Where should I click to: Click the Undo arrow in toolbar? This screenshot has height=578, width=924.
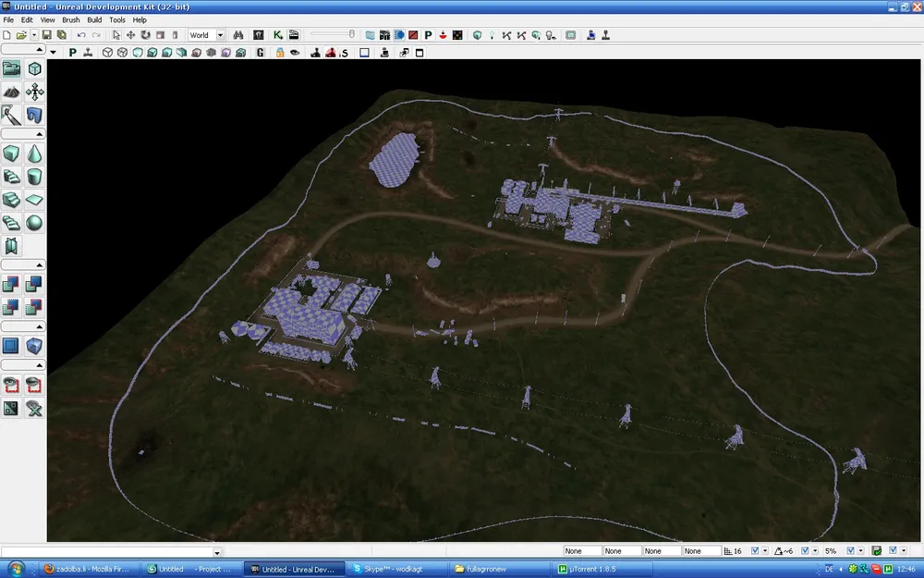(81, 35)
